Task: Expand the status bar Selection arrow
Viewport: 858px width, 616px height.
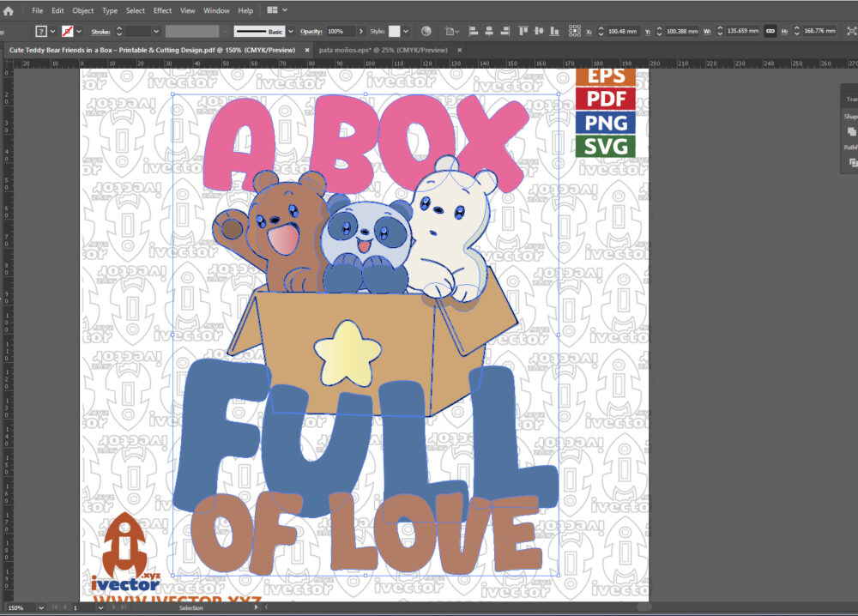Action: [x=256, y=607]
